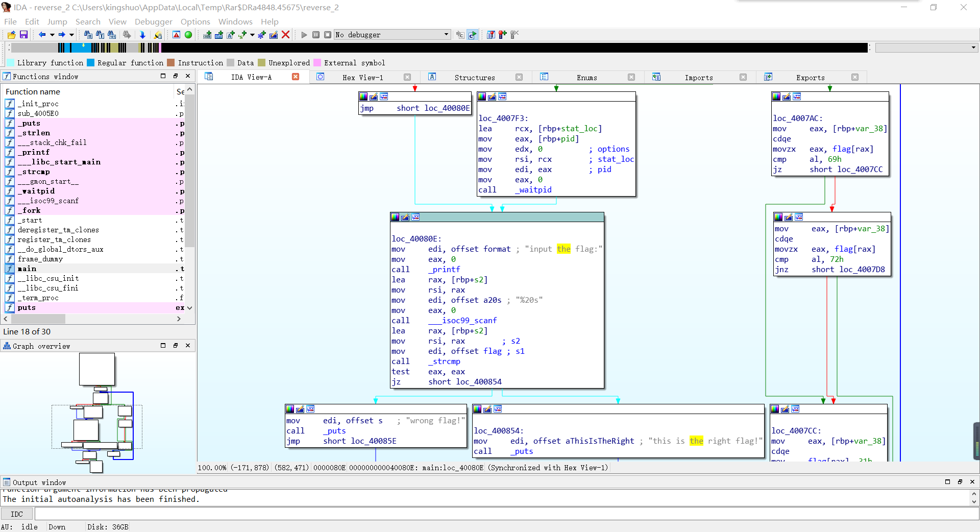This screenshot has height=532, width=980.
Task: Click the blue down arrow icon
Action: pos(142,35)
